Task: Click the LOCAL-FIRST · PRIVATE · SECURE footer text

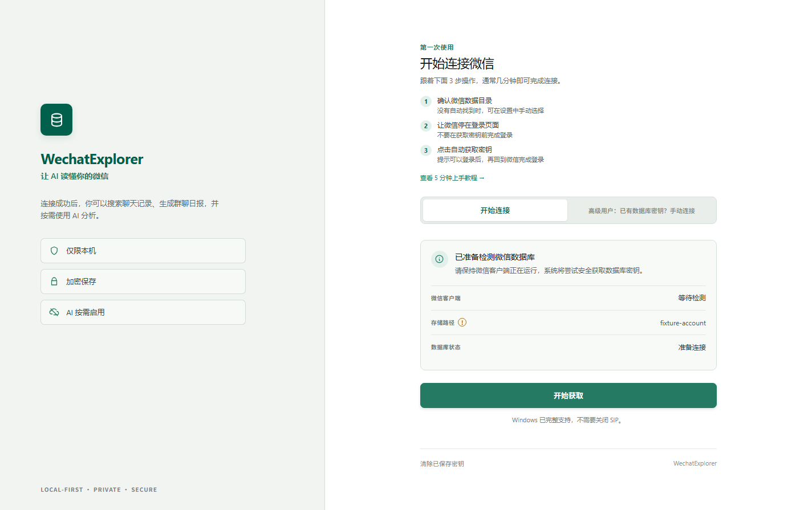Action: click(99, 490)
